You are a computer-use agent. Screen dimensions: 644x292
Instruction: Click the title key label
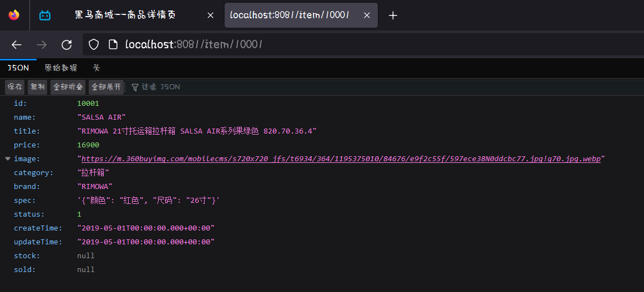tap(27, 131)
